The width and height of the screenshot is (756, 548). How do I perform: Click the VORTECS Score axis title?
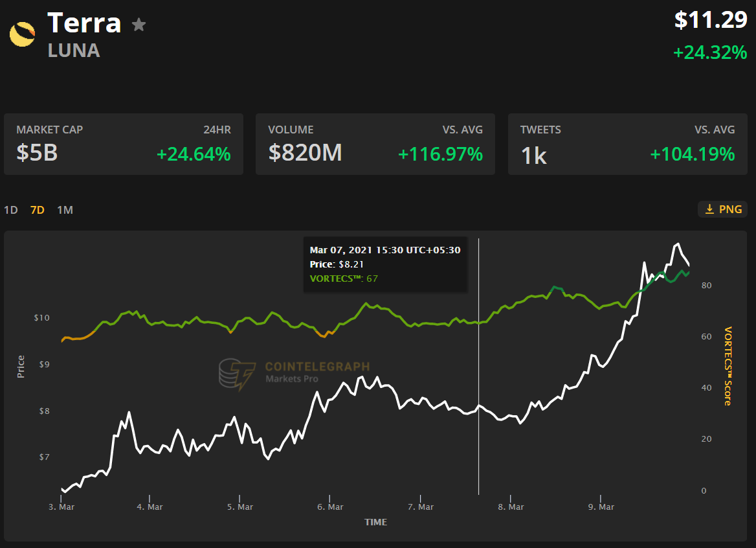(728, 366)
